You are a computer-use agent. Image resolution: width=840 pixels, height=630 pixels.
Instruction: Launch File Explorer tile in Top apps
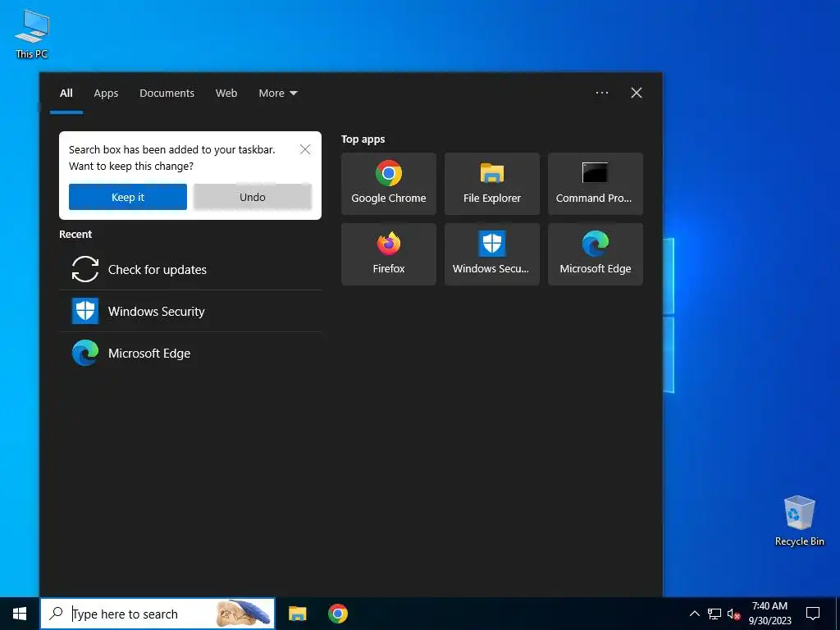(x=492, y=184)
